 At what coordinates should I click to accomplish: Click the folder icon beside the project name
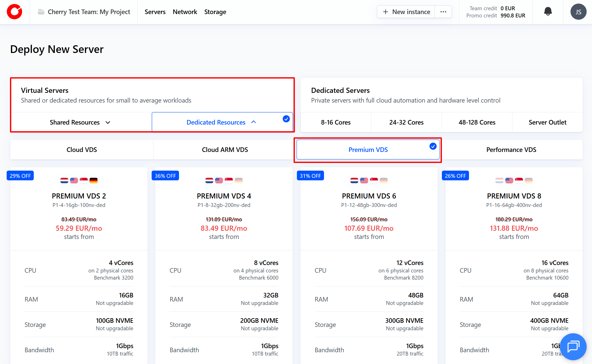(x=41, y=12)
